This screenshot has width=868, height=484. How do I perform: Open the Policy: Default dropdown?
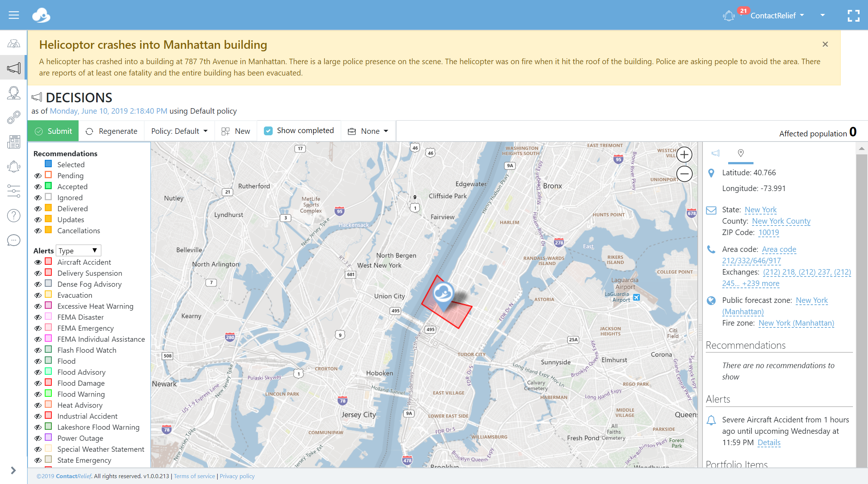pyautogui.click(x=179, y=131)
